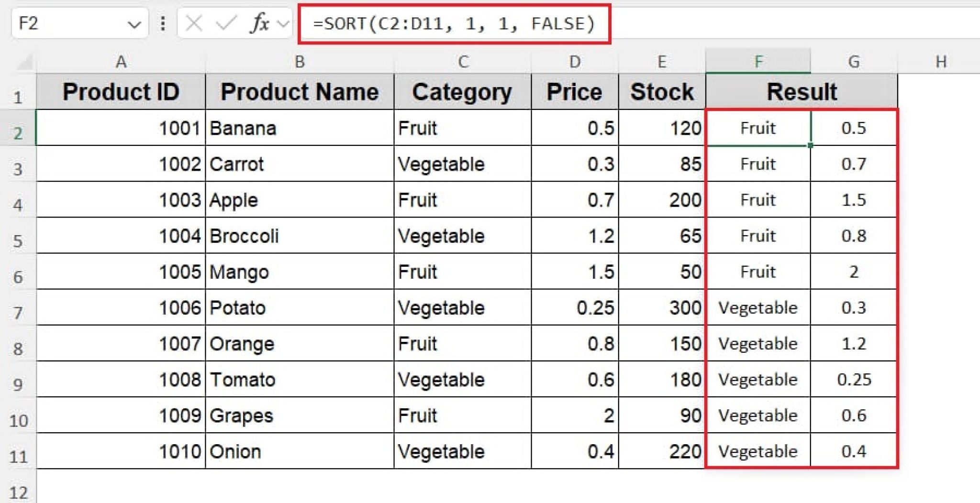
Task: Click cell G11 containing 0.4
Action: [x=854, y=450]
